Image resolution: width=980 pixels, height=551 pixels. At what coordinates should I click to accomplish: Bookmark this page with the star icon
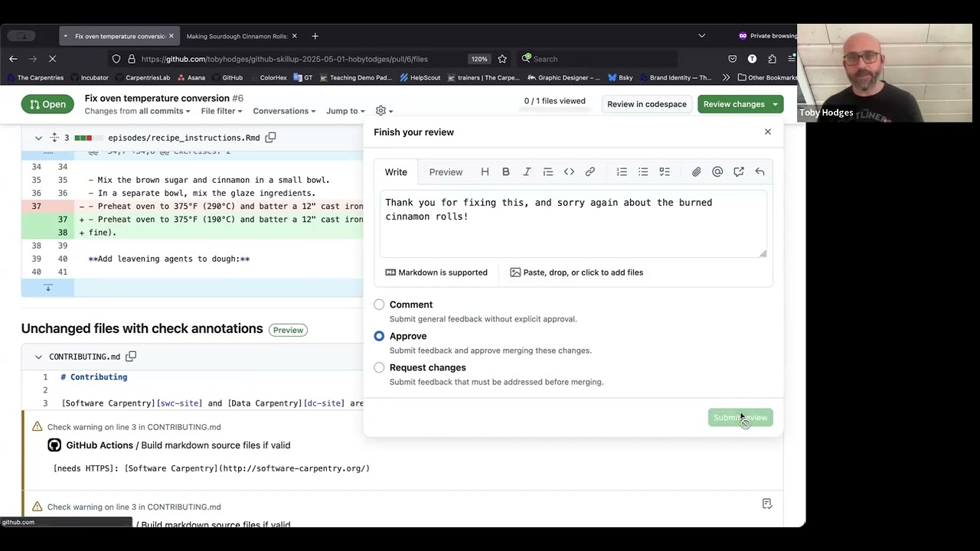pos(502,59)
